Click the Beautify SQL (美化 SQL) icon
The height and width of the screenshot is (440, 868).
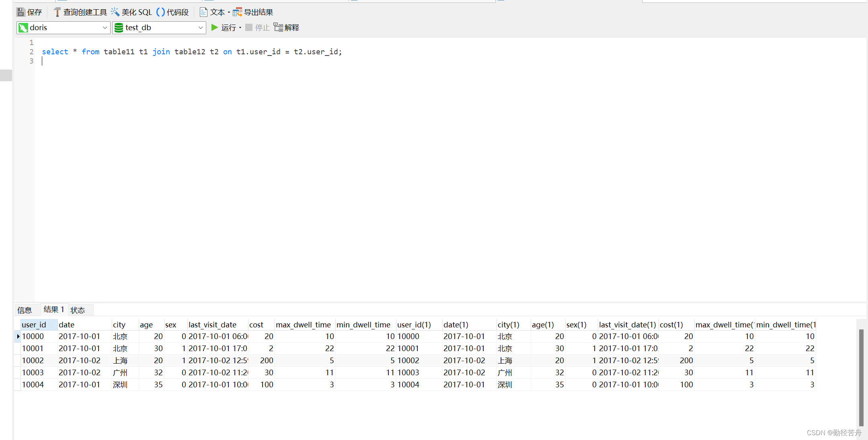(115, 12)
